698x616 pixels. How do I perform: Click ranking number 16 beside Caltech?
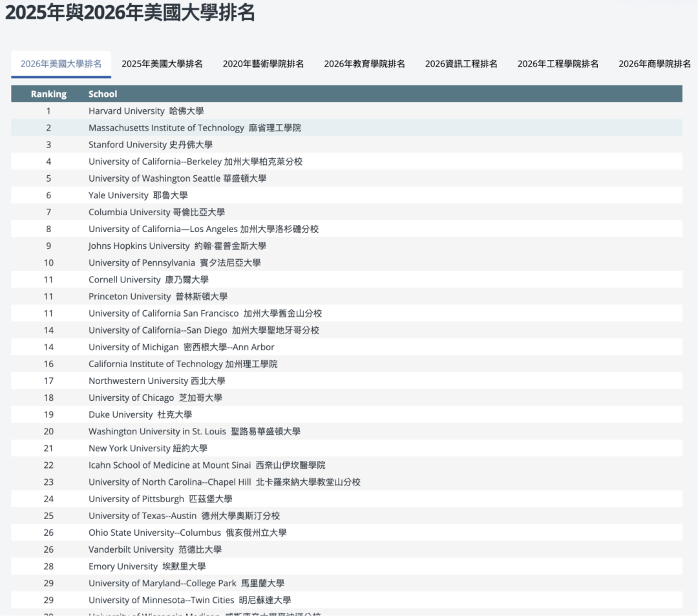(48, 364)
